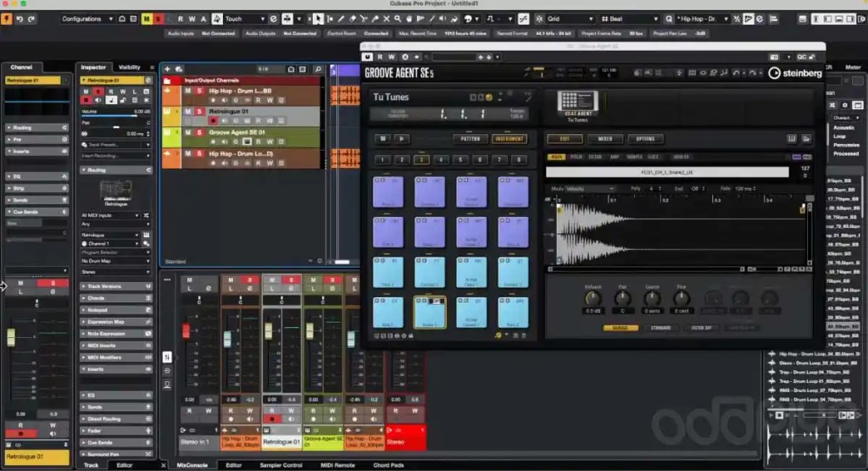The width and height of the screenshot is (868, 471).
Task: Click the OPTIONS button in Groove Agent
Action: [x=645, y=139]
